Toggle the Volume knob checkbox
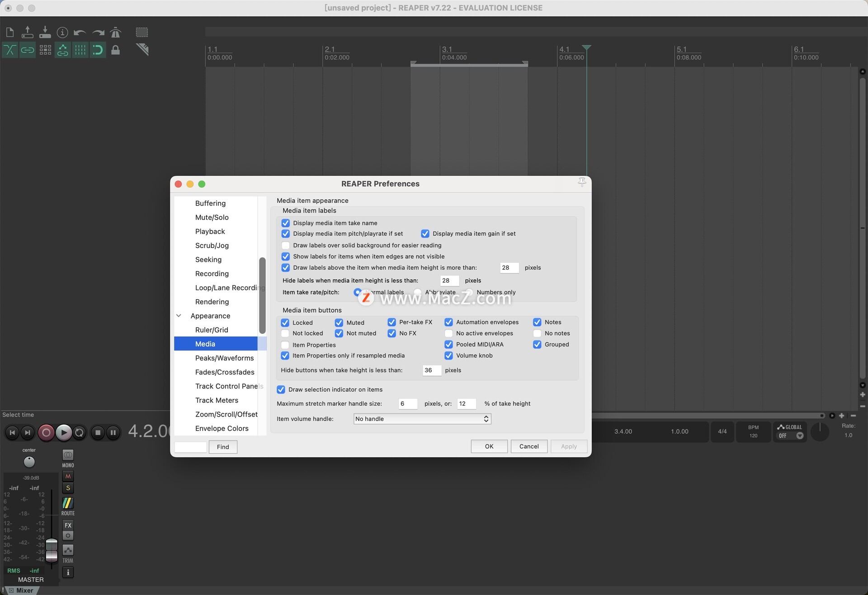868x595 pixels. coord(448,356)
